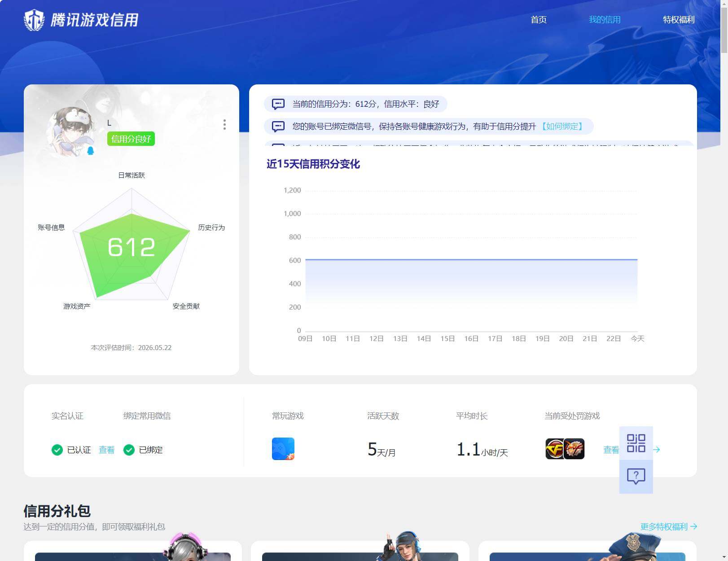728x561 pixels.
Task: Open the 如何绑定 link
Action: pos(562,127)
